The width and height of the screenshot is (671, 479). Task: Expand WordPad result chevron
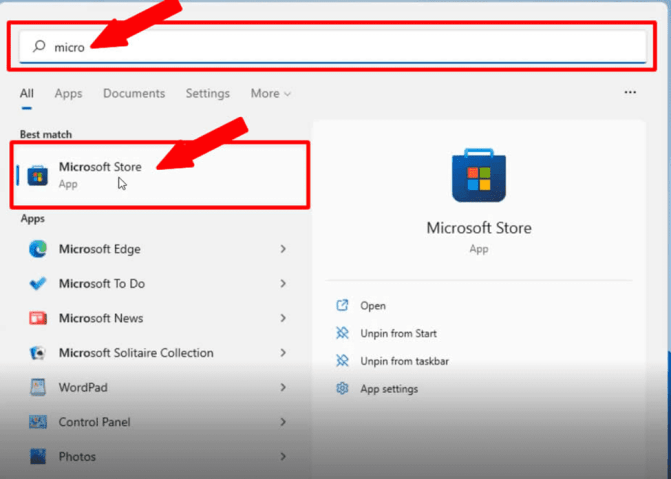coord(283,387)
